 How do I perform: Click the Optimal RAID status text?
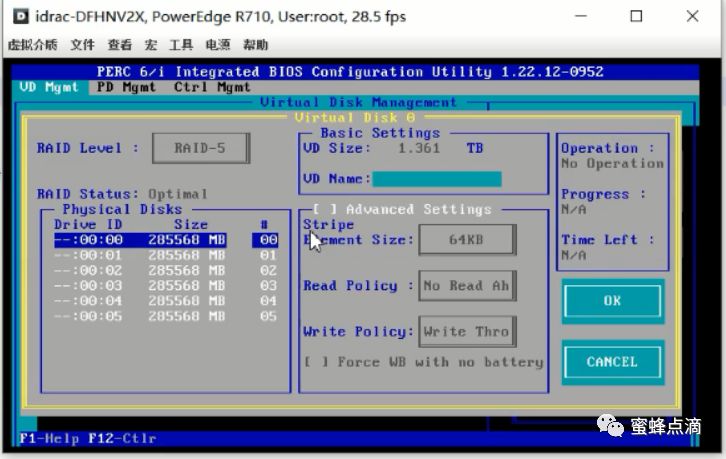pyautogui.click(x=178, y=194)
